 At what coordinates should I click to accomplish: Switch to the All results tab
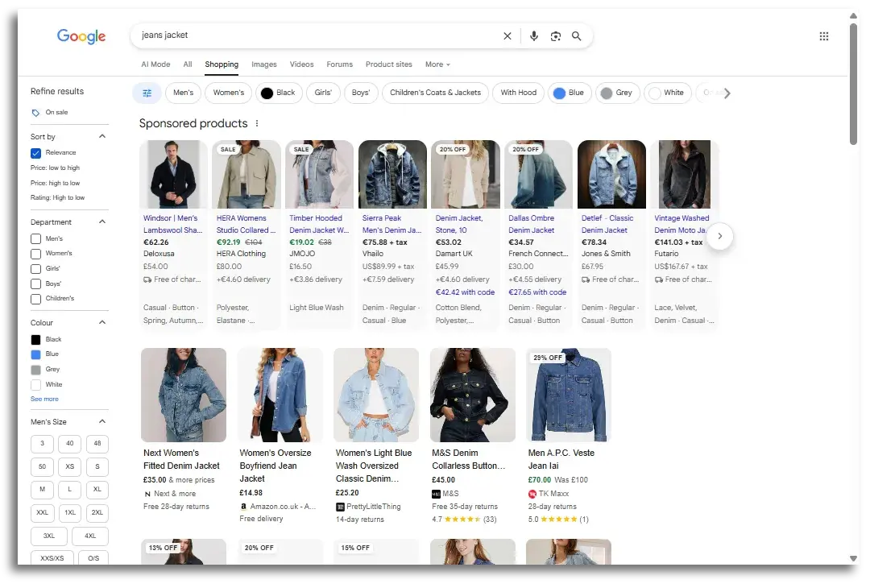click(x=188, y=64)
